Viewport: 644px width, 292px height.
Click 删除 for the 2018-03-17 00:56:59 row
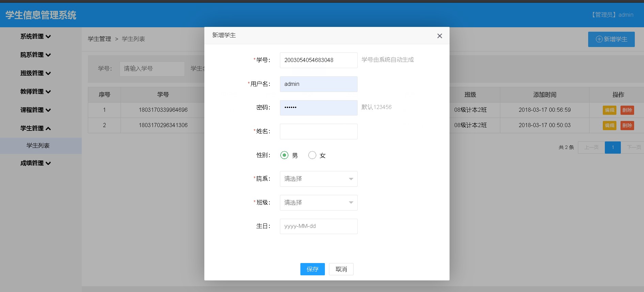[x=627, y=110]
